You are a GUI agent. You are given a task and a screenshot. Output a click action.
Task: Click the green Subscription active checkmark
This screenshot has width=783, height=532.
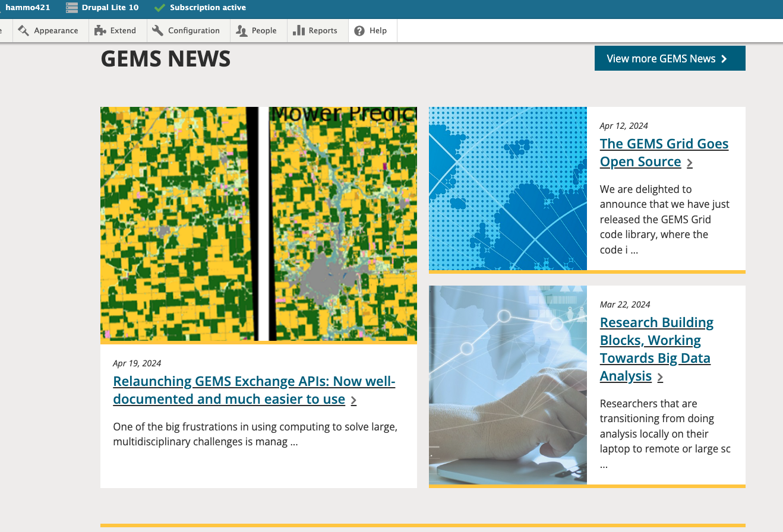tap(159, 8)
